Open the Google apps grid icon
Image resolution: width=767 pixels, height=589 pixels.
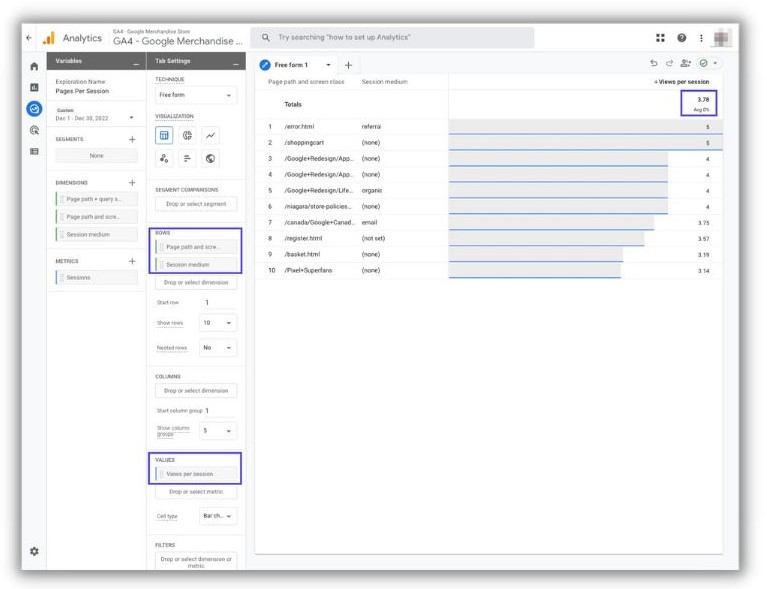pos(660,38)
